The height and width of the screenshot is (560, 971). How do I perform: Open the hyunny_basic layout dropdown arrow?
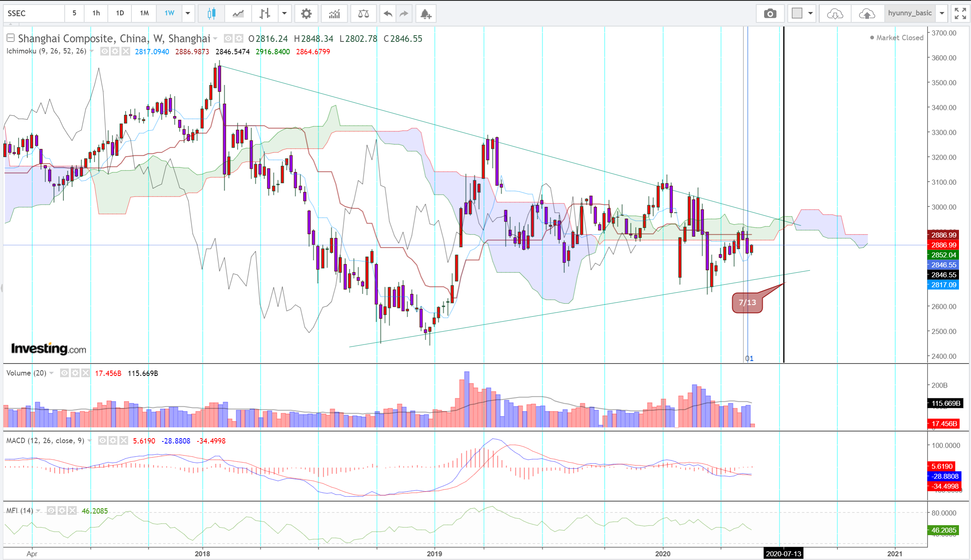point(942,14)
